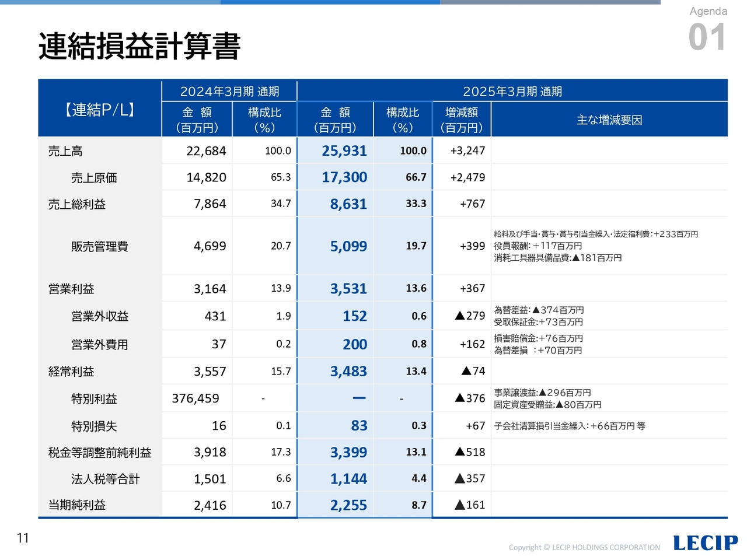Click the 7,864 gross profit value

pyautogui.click(x=210, y=204)
